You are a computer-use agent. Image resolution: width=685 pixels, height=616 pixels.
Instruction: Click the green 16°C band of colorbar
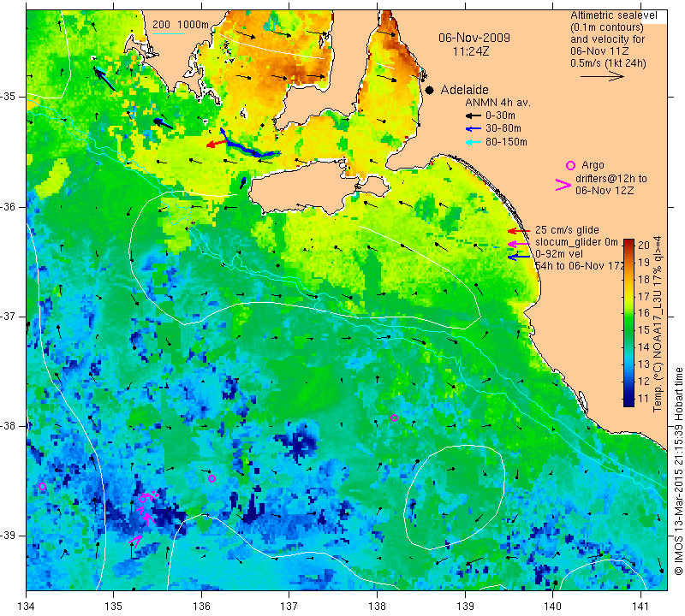[x=628, y=312]
